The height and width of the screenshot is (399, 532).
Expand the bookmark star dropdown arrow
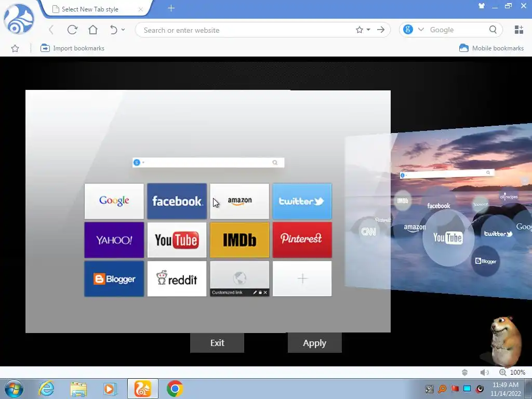point(368,30)
